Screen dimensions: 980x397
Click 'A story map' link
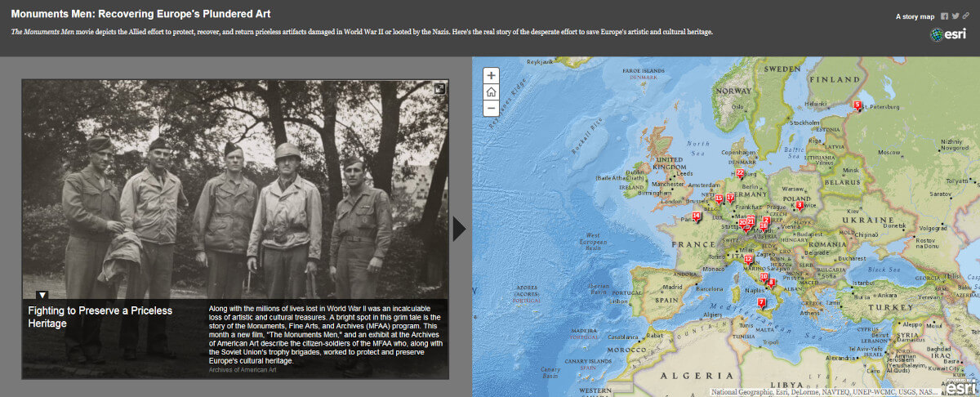[915, 16]
